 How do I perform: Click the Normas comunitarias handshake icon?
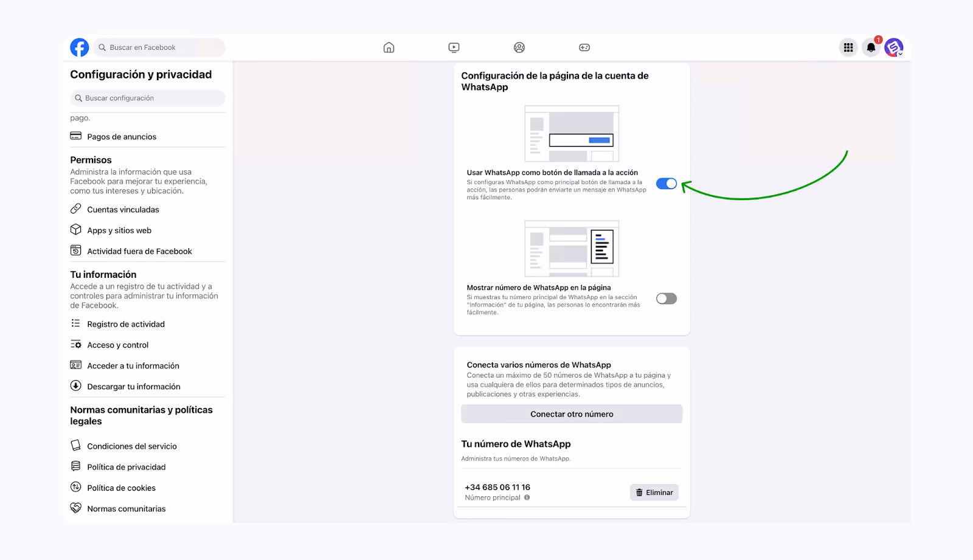coord(76,508)
